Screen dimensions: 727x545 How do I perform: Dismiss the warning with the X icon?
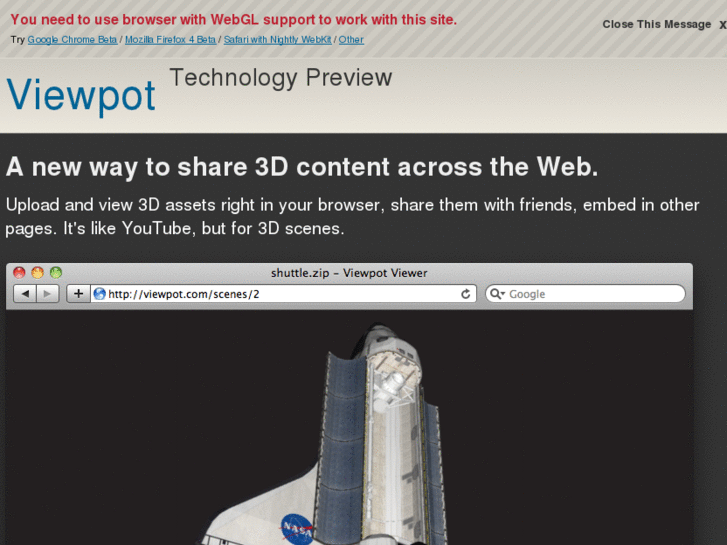coord(722,25)
